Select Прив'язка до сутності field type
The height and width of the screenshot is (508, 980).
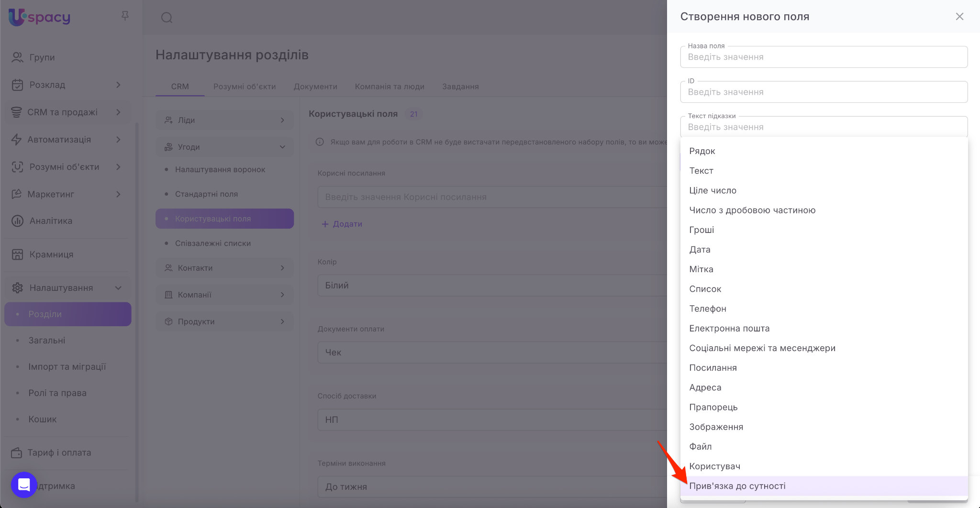pos(737,486)
